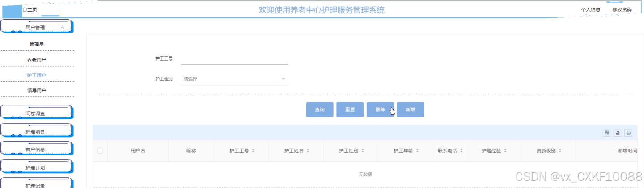Select 养老用户 in the sidebar
The image size is (644, 188).
click(37, 59)
